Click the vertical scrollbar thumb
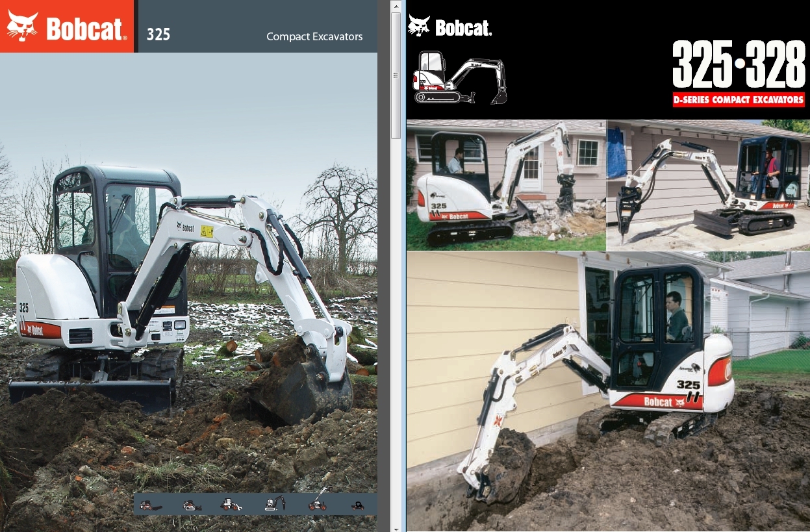The width and height of the screenshot is (810, 532). tap(396, 75)
